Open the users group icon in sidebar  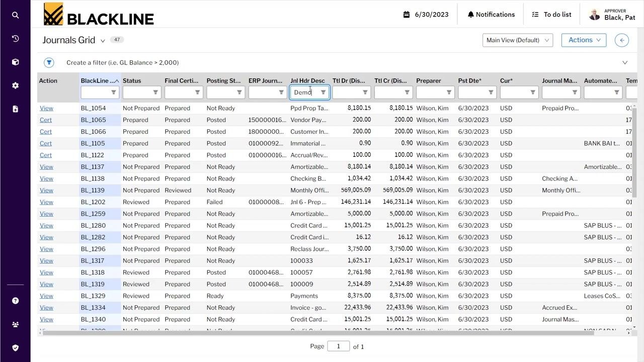(x=15, y=324)
